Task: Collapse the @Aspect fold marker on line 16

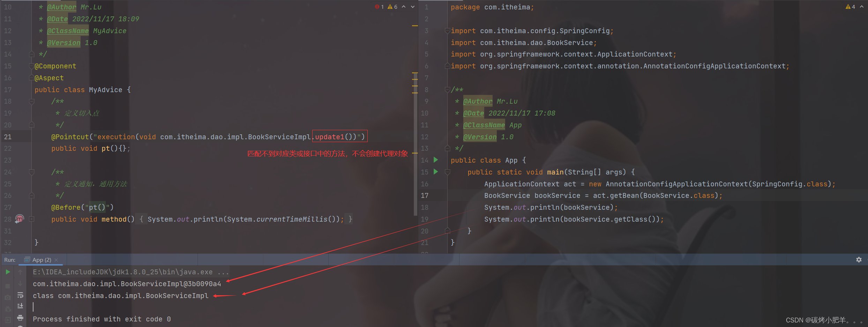Action: [x=32, y=78]
